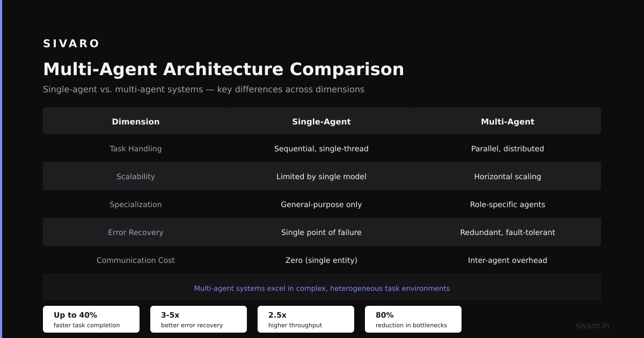Click the '3-5x better error recovery' card
The image size is (644, 338).
[199, 319]
